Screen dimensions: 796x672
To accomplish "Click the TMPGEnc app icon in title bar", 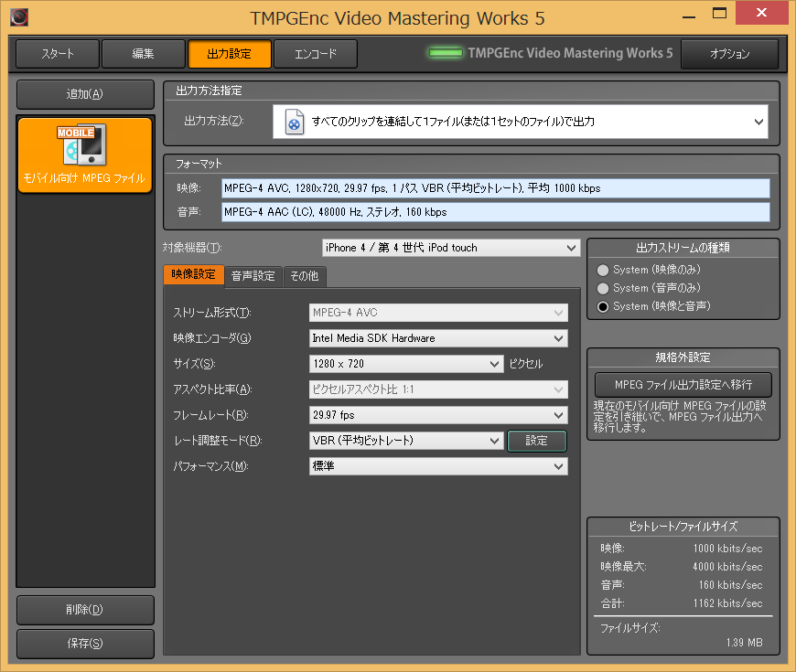I will [19, 16].
